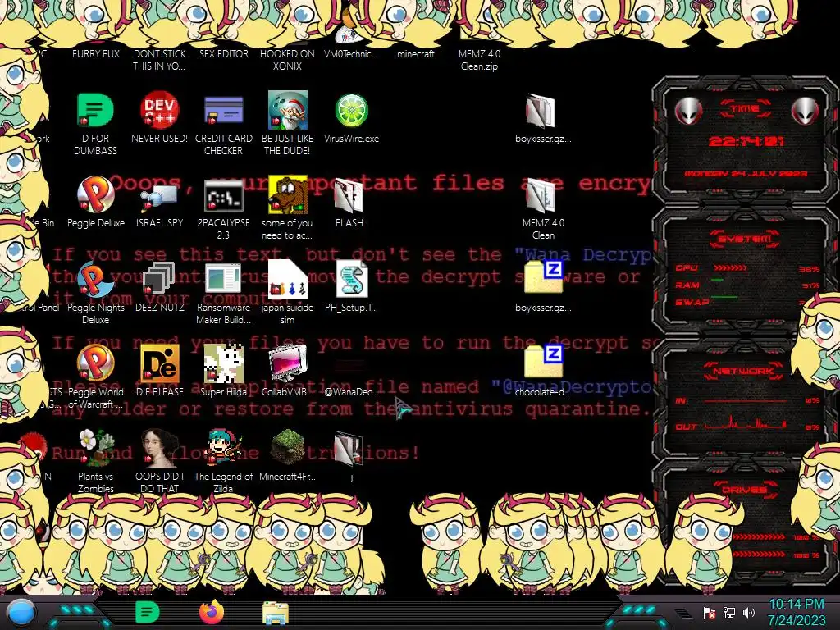Open the Super Hilda icon
This screenshot has width=840, height=630.
pyautogui.click(x=223, y=363)
